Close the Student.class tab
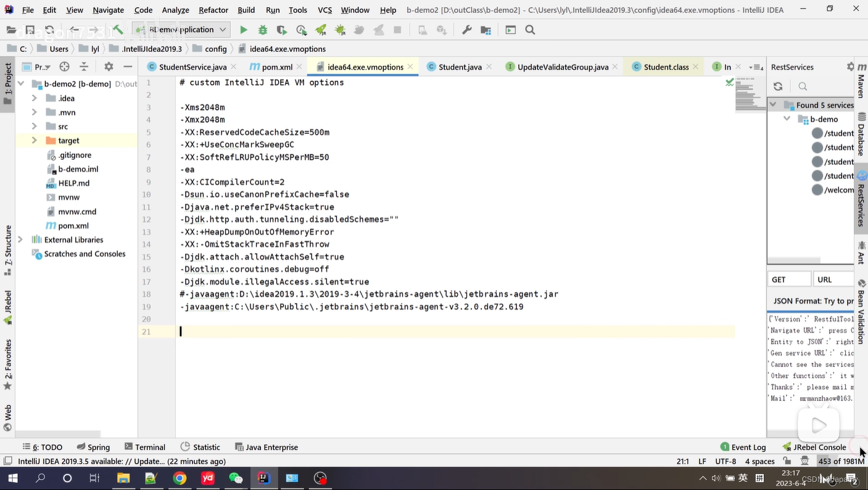 [x=696, y=67]
